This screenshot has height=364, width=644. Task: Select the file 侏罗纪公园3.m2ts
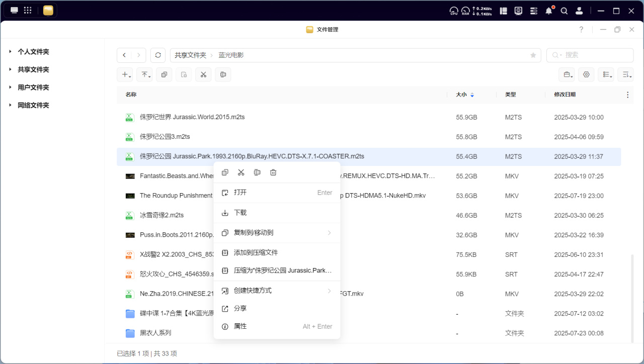coord(369,137)
